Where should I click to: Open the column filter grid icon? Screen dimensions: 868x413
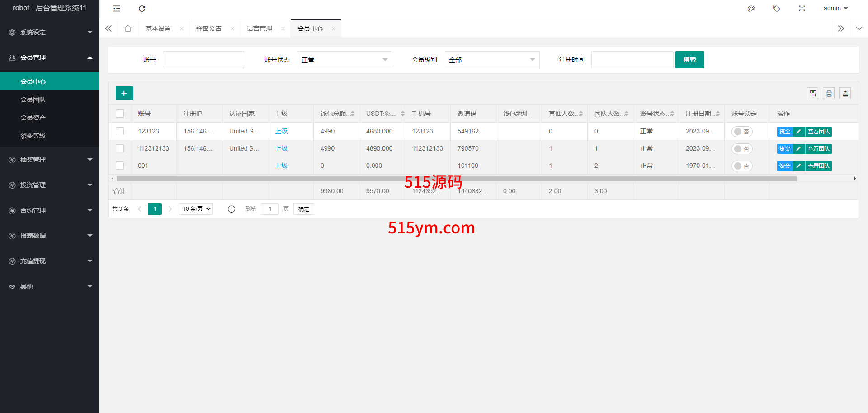click(813, 94)
